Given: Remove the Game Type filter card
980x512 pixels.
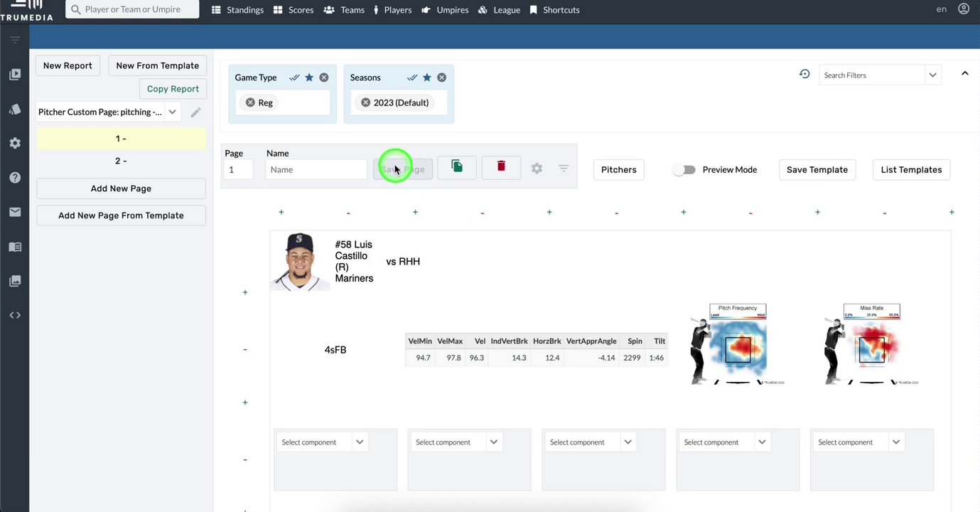Looking at the screenshot, I should [x=324, y=78].
